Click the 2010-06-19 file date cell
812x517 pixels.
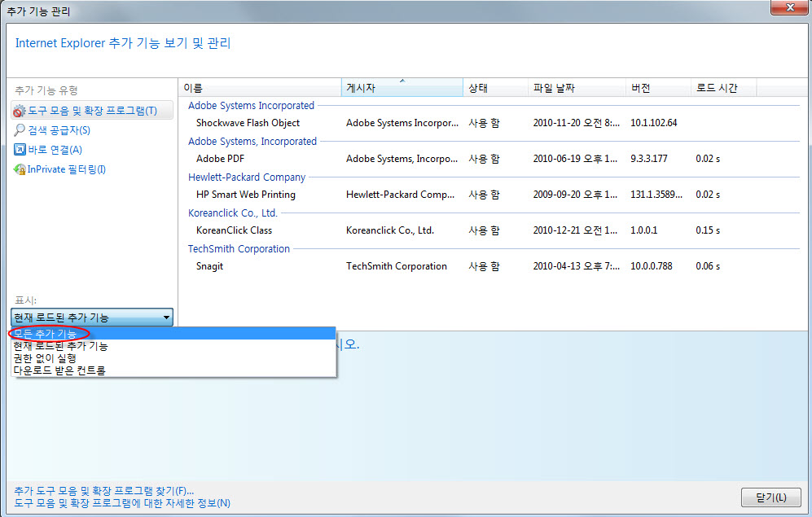click(x=575, y=159)
